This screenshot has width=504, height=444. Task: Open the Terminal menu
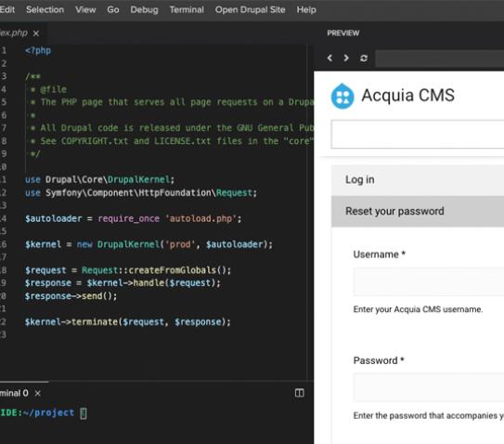click(x=187, y=9)
